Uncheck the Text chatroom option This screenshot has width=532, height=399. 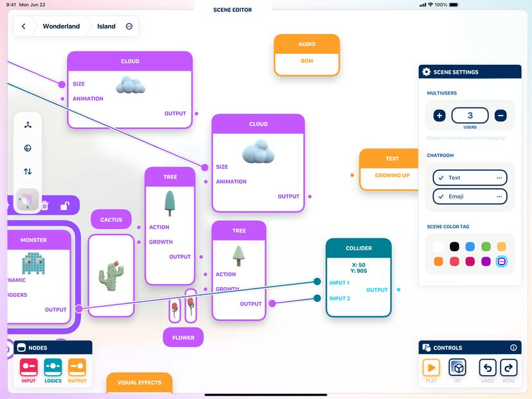click(439, 178)
